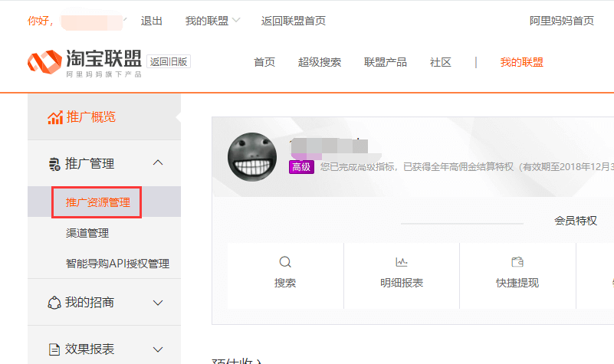This screenshot has height=364, width=614.
Task: Expand the 效果报表 section chevron
Action: (x=158, y=349)
